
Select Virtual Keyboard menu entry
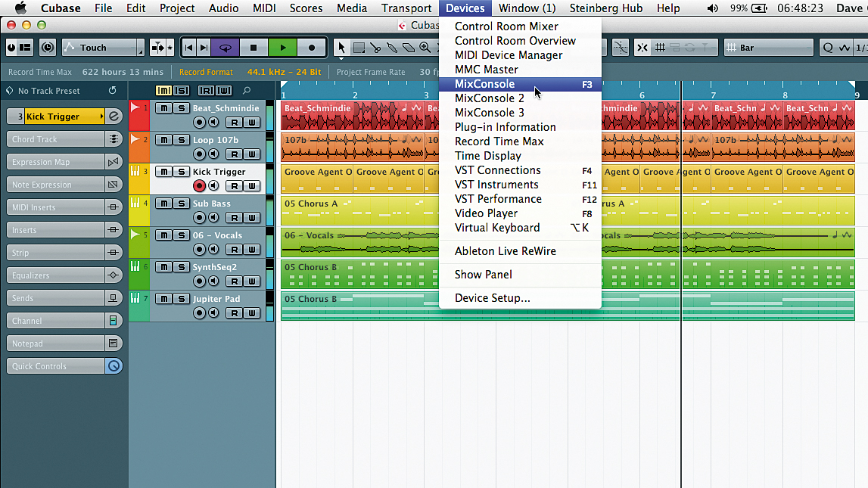point(520,228)
